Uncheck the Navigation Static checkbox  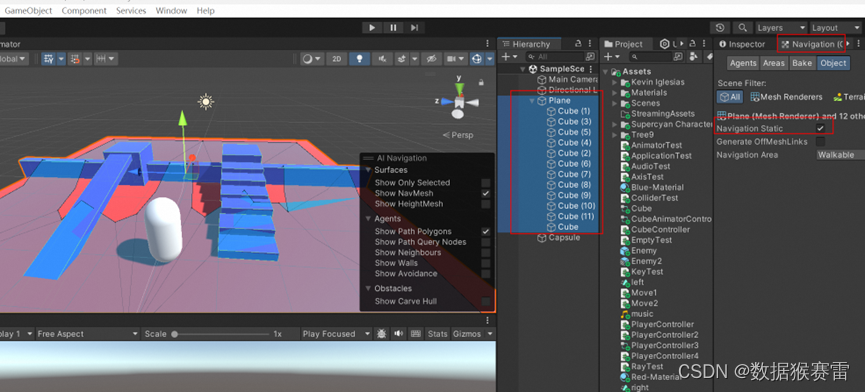(x=820, y=128)
